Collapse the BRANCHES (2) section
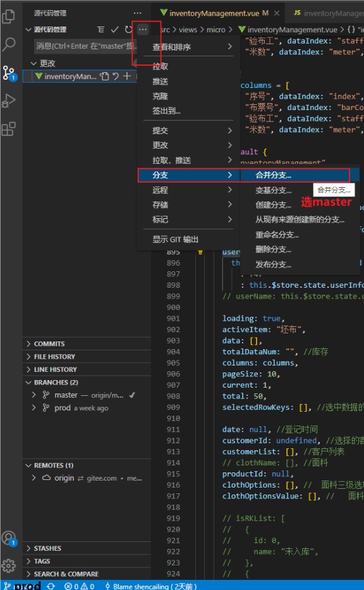This screenshot has height=590, width=364. coord(87,383)
